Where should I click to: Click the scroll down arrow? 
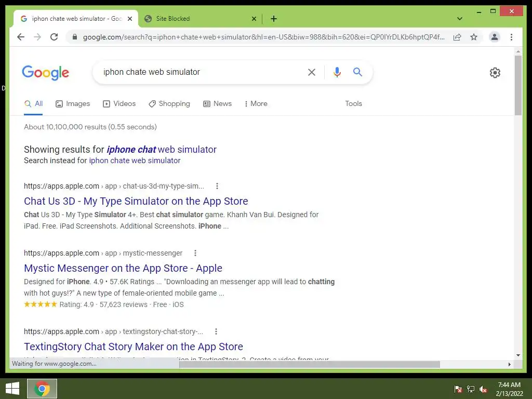click(518, 355)
